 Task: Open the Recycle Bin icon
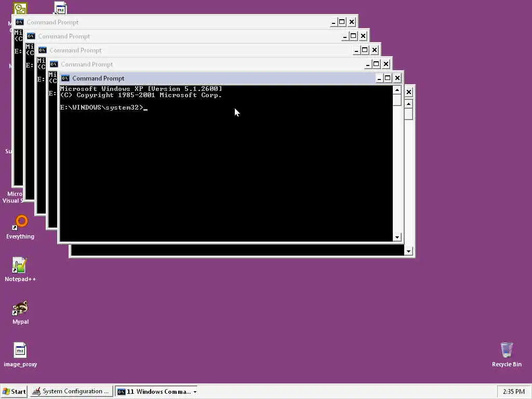click(x=507, y=355)
